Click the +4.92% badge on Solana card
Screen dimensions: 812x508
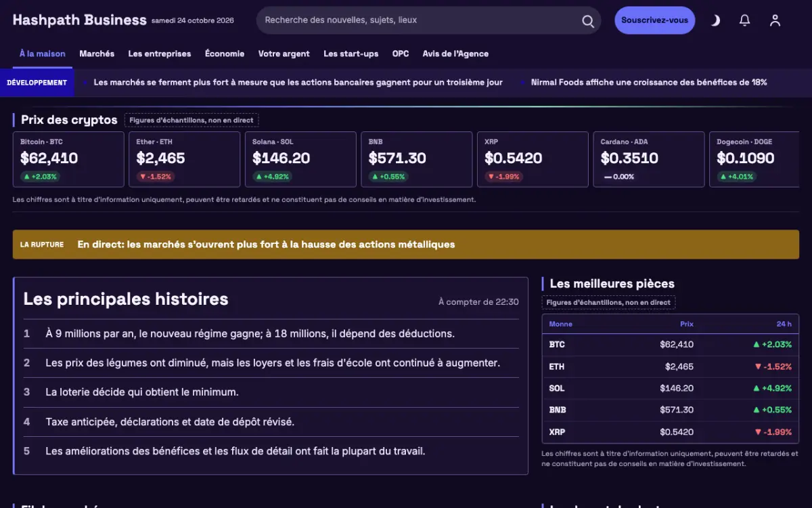(x=272, y=176)
